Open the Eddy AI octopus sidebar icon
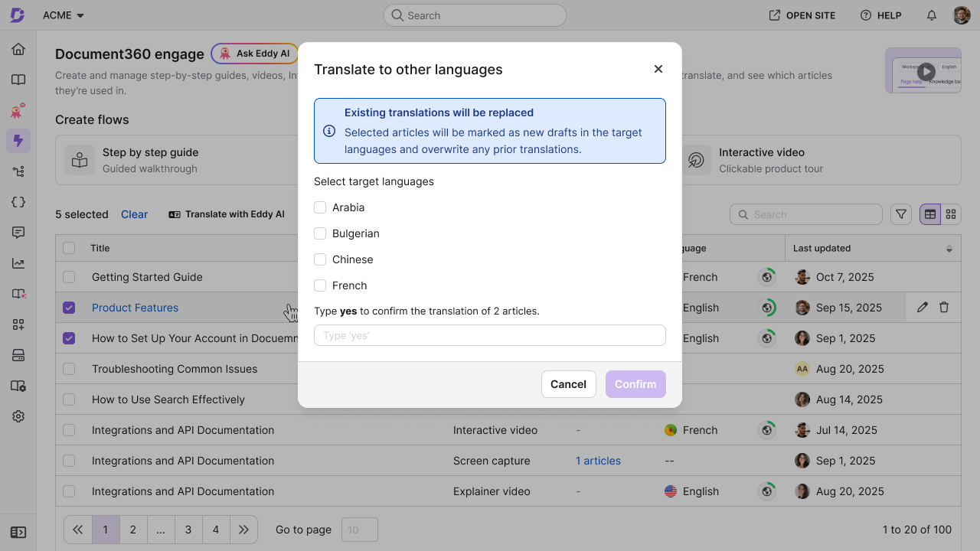This screenshot has height=551, width=980. [x=18, y=110]
